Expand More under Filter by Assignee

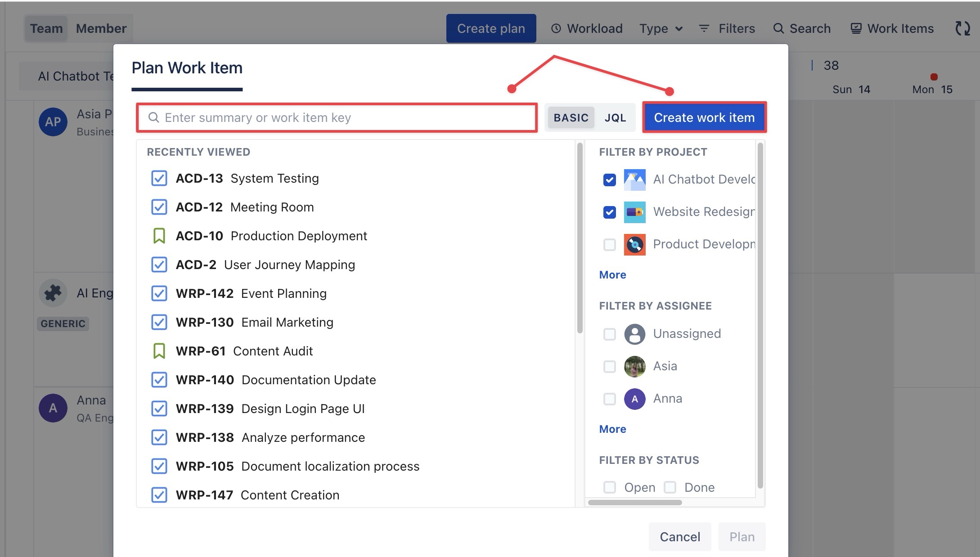click(x=612, y=429)
